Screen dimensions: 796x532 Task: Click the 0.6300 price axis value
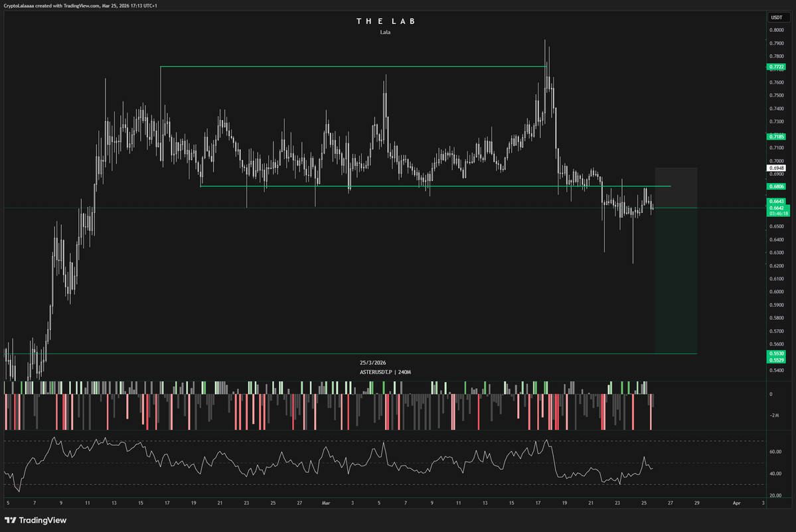[x=776, y=253]
